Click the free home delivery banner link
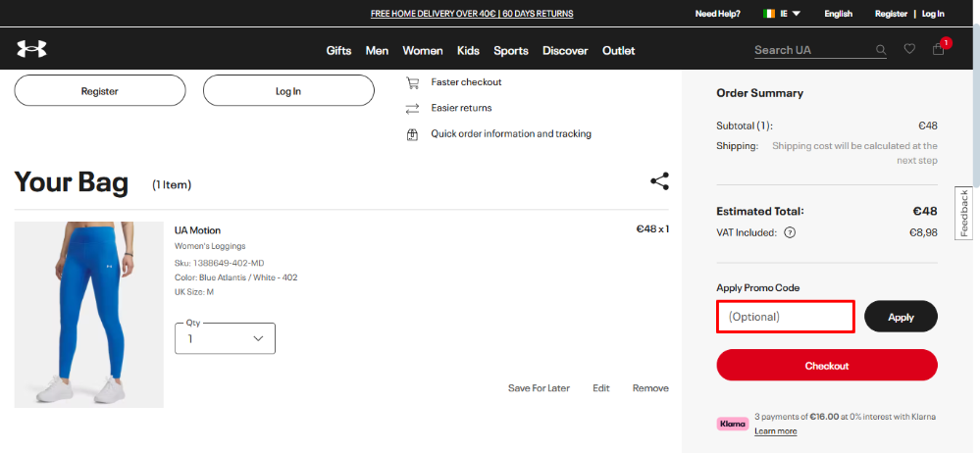Image resolution: width=980 pixels, height=453 pixels. point(472,13)
